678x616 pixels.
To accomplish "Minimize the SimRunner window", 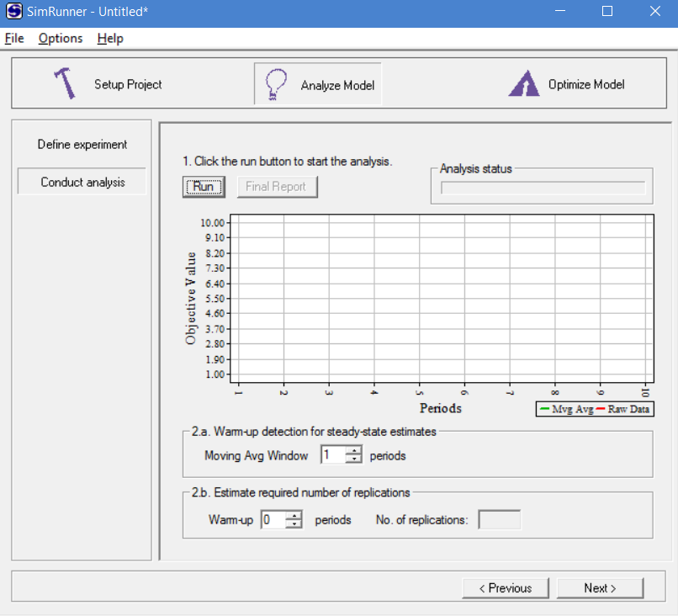I will [x=560, y=11].
